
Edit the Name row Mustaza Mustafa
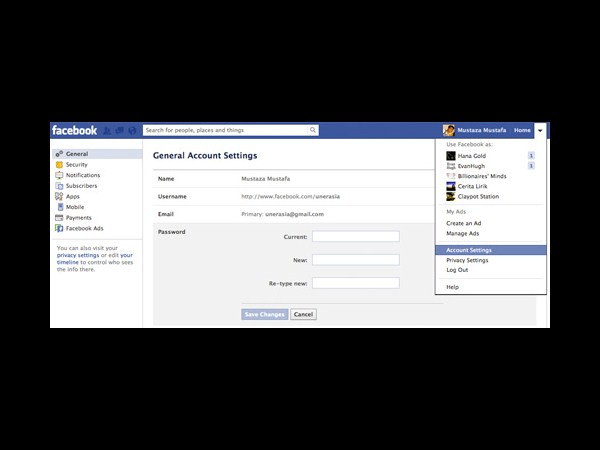point(294,179)
